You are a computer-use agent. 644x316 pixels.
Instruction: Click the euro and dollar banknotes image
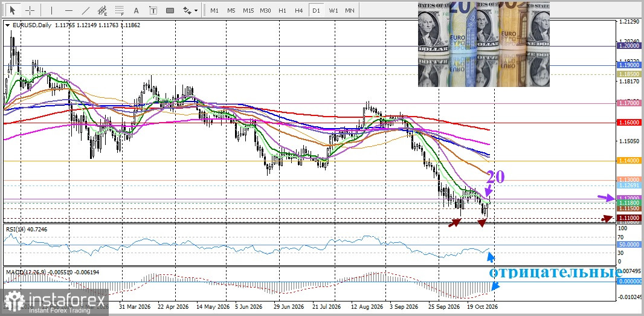[x=483, y=44]
